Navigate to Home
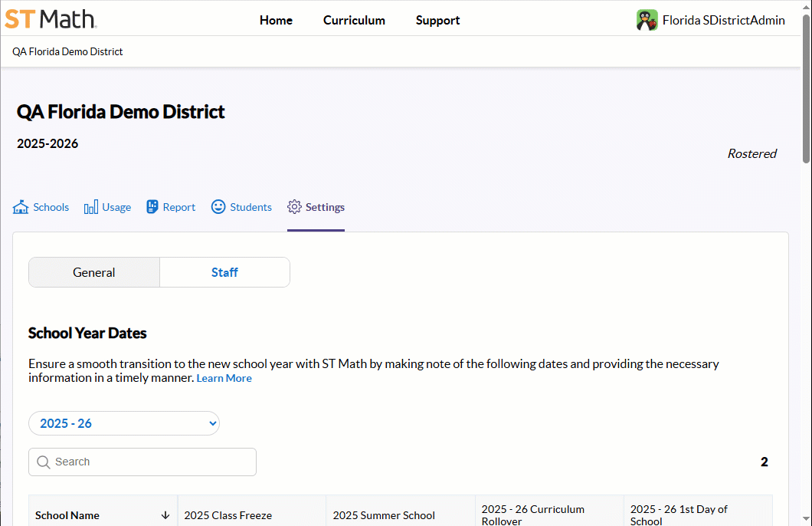Viewport: 812px width, 526px height. tap(276, 21)
